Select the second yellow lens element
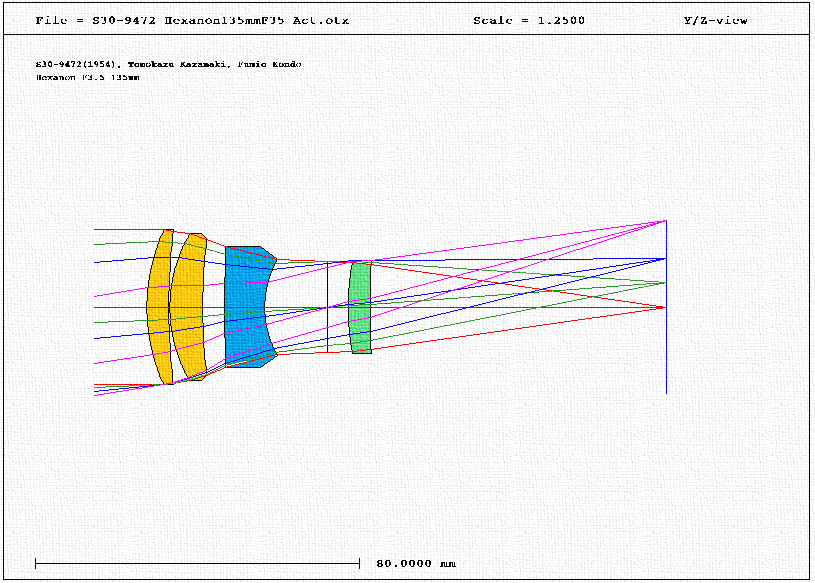The width and height of the screenshot is (815, 583). click(188, 307)
